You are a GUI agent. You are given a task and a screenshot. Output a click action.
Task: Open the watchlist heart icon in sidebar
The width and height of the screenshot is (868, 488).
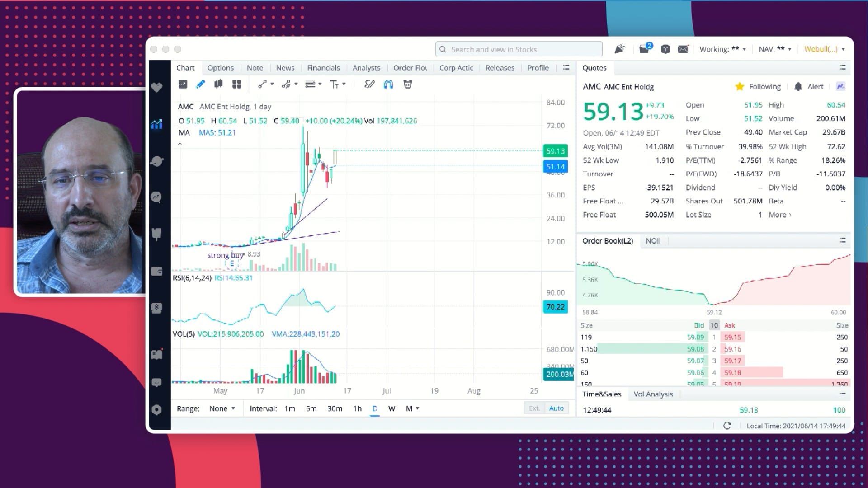tap(156, 87)
